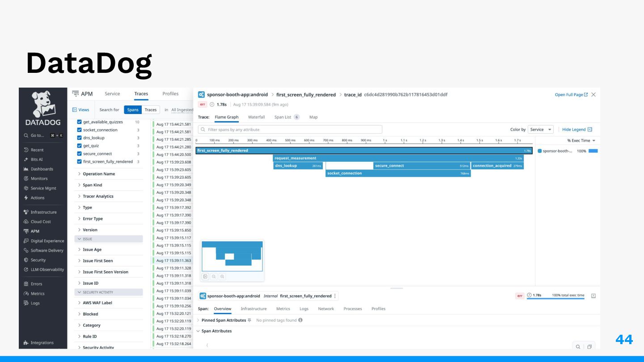Uncheck socket_connection checkbox

click(x=80, y=130)
